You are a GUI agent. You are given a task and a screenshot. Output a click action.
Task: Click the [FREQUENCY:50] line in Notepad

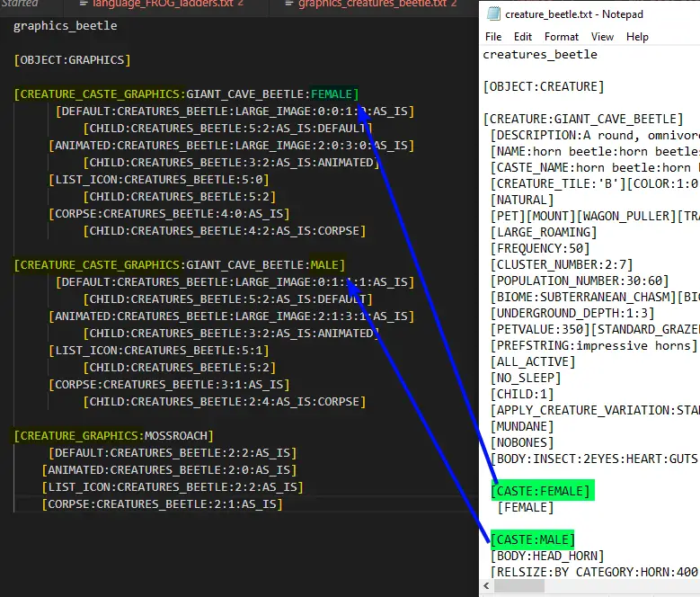(x=540, y=248)
